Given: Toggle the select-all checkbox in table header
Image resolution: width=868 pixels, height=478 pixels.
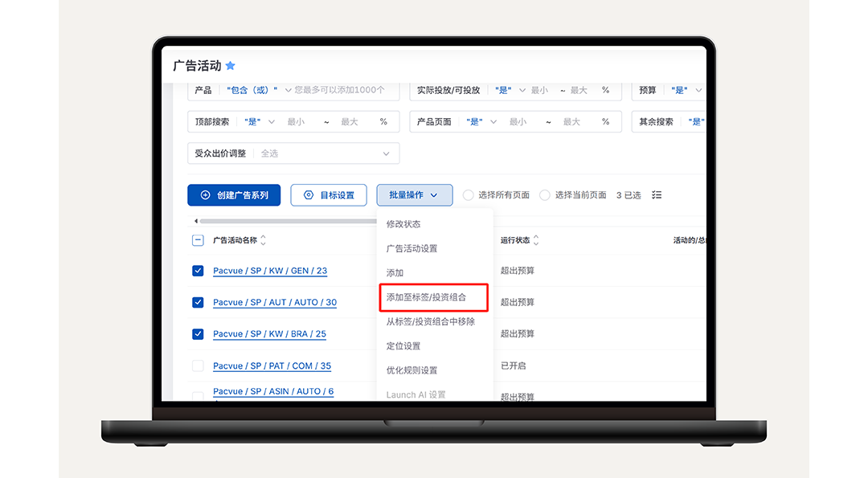Looking at the screenshot, I should point(197,239).
